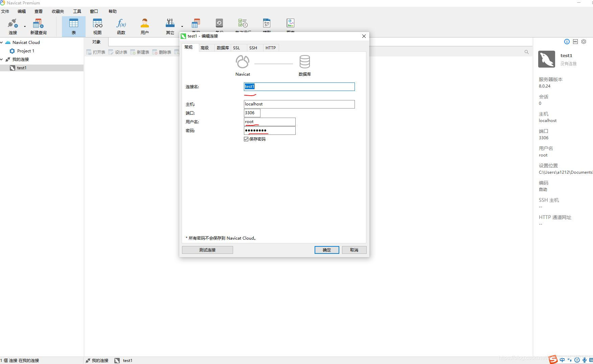The image size is (593, 364).
Task: Select the 对象 objects tab
Action: point(96,42)
